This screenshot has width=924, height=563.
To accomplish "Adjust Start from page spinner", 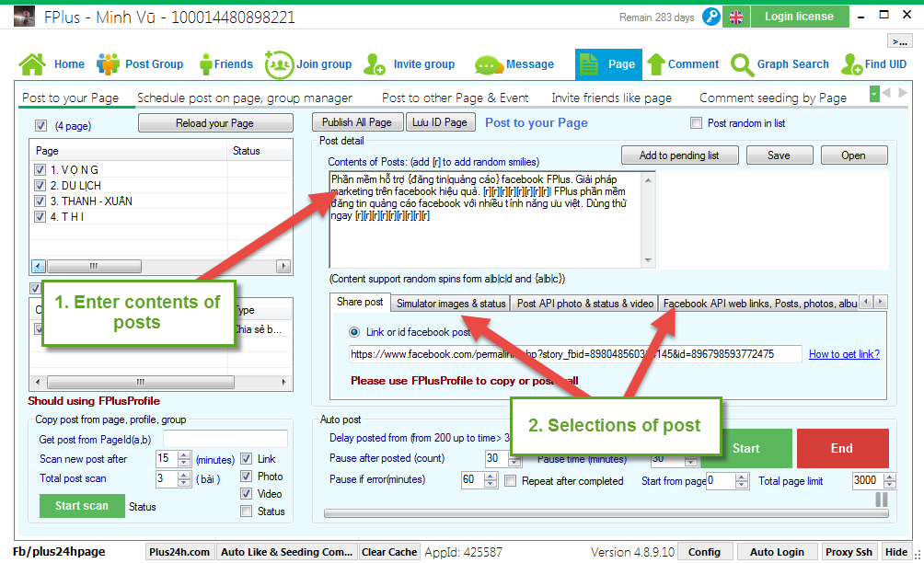I will (743, 480).
